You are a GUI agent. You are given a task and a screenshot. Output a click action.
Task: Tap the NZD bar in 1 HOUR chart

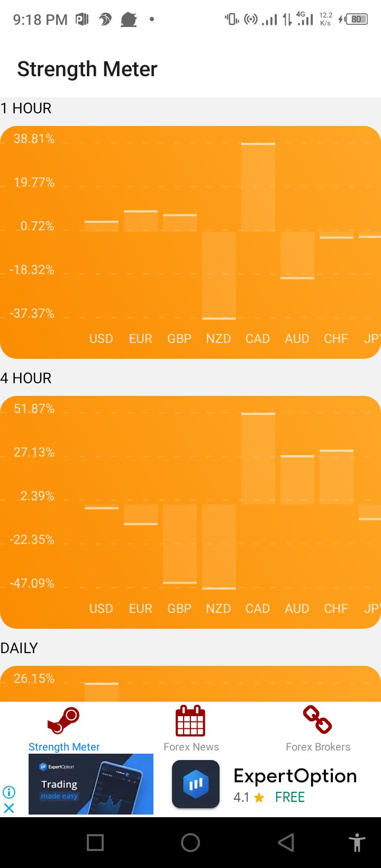(x=219, y=276)
